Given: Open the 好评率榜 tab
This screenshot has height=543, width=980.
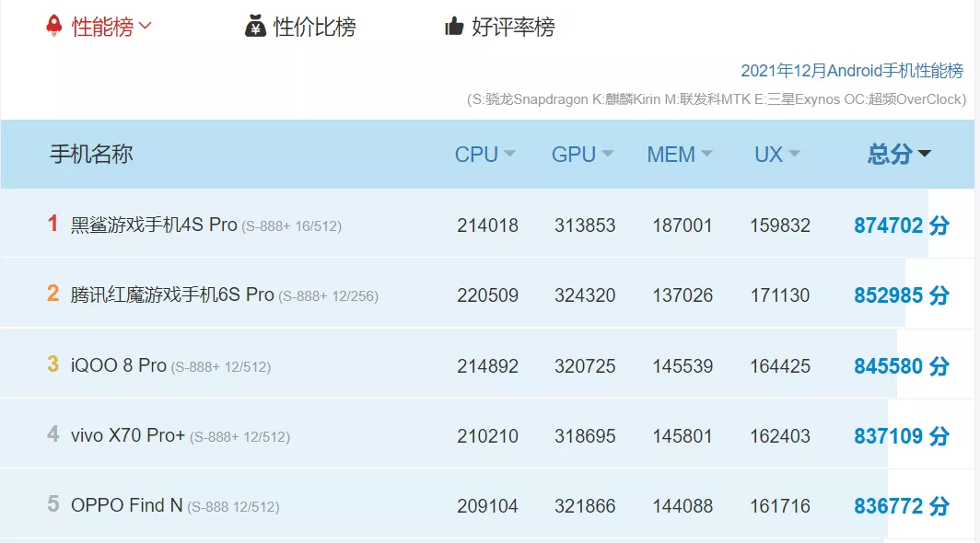Looking at the screenshot, I should (x=513, y=27).
